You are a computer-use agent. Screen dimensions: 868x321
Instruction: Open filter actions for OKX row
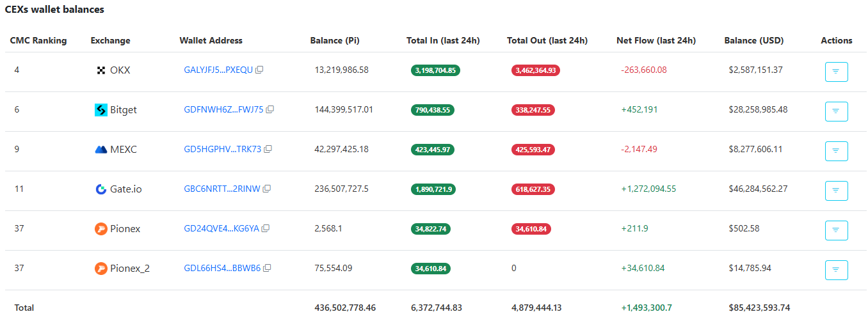click(x=836, y=72)
